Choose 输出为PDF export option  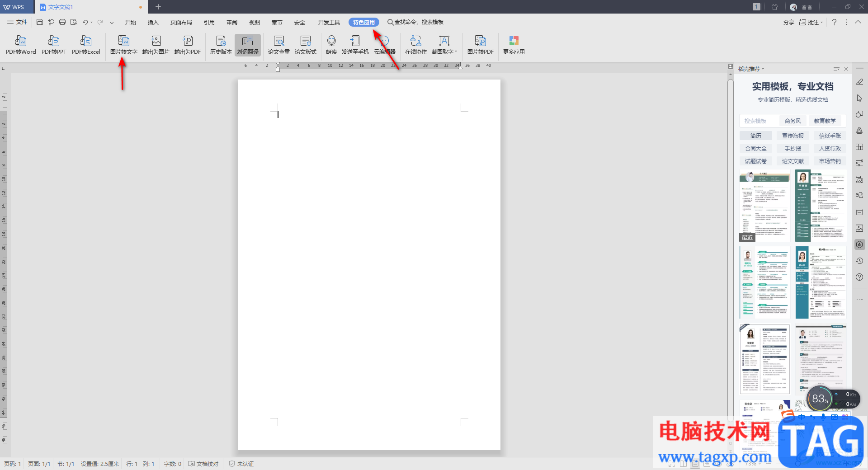coord(188,45)
